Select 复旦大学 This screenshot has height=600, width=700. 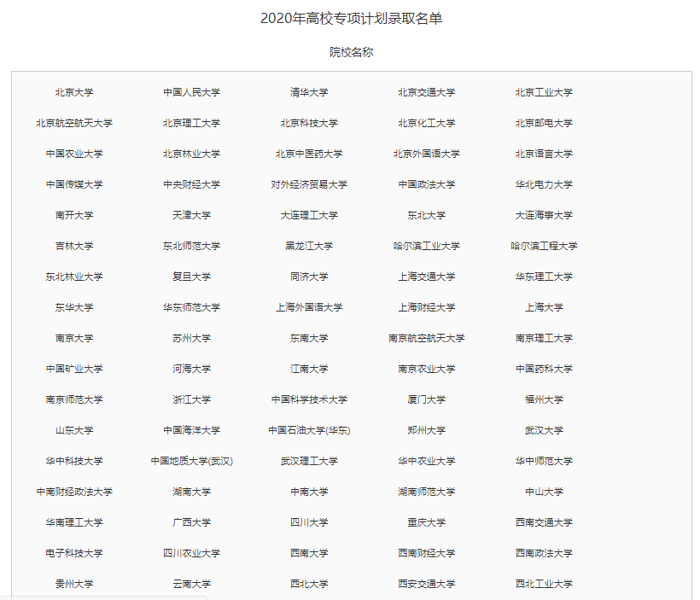click(191, 277)
